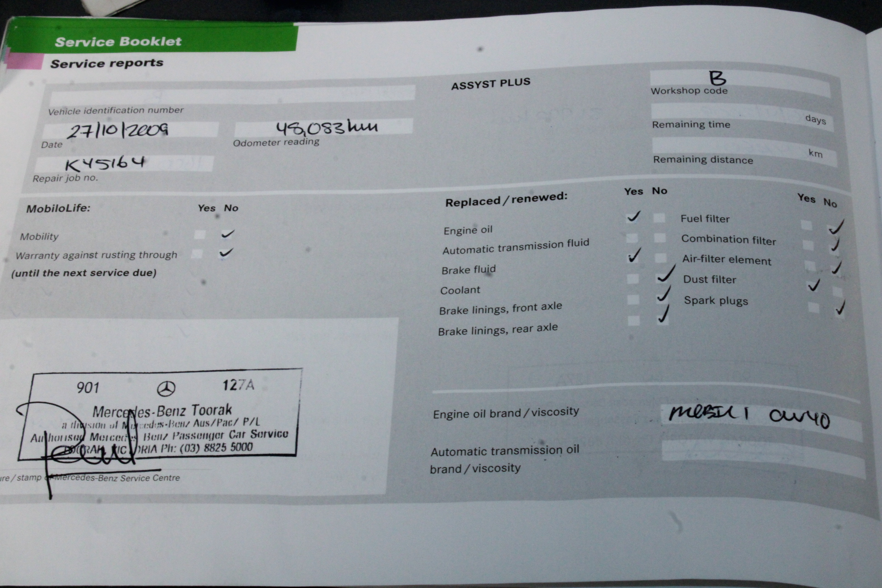Select the Odometer reading field
The height and width of the screenshot is (588, 882).
point(324,127)
